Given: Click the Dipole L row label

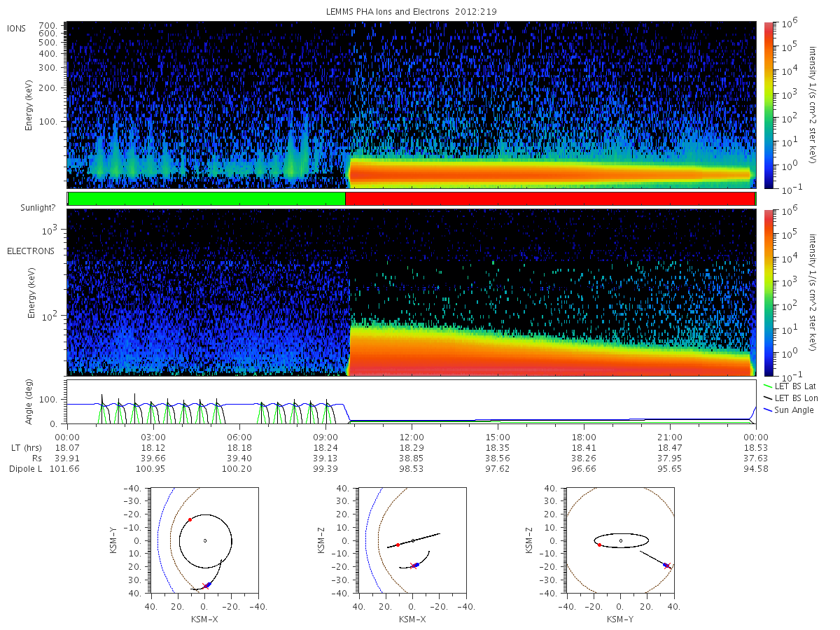Looking at the screenshot, I should click(x=25, y=469).
